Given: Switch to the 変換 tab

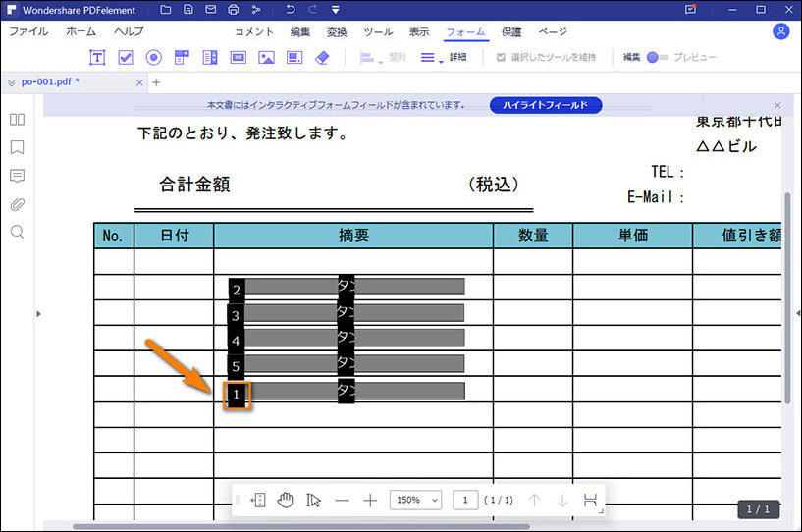Looking at the screenshot, I should (337, 32).
